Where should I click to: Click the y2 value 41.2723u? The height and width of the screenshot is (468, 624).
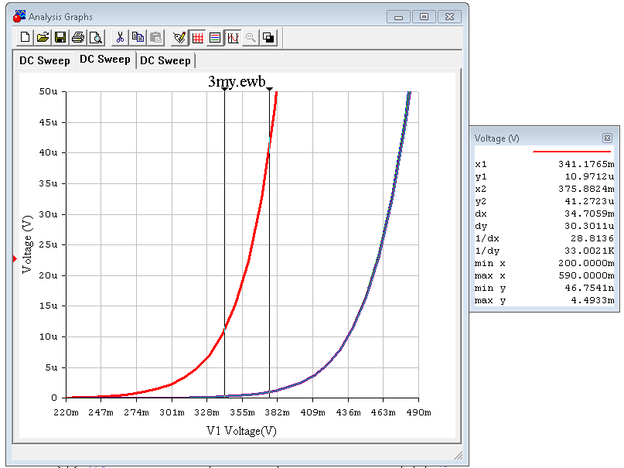tap(589, 201)
